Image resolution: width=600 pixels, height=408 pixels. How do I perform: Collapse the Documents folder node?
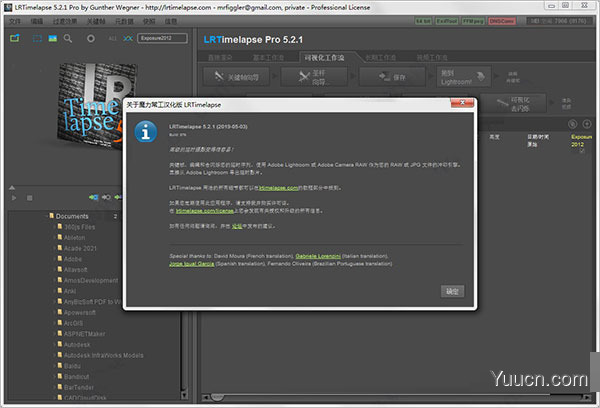click(x=47, y=216)
